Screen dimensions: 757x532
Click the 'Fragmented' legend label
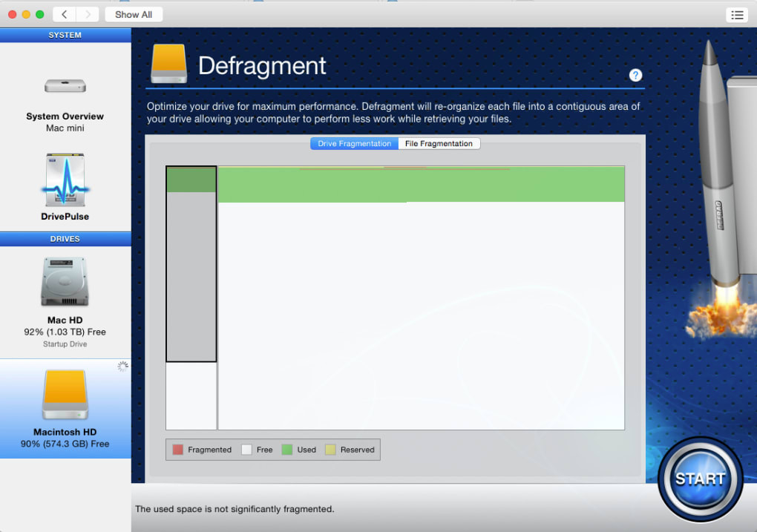coord(209,450)
